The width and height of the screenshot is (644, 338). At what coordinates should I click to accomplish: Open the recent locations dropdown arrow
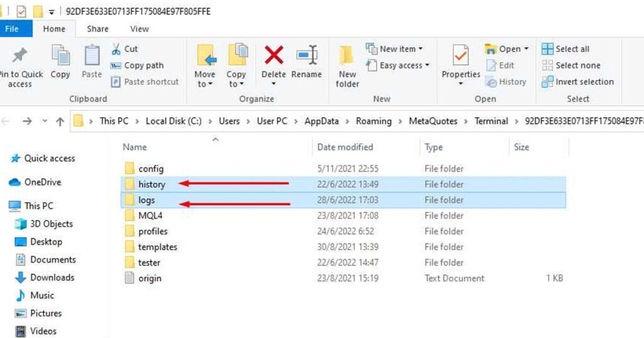45,121
